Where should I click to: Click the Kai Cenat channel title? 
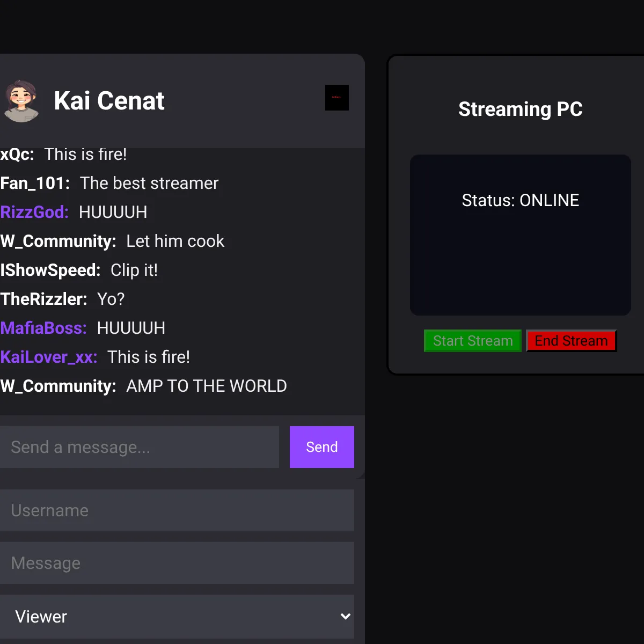(109, 101)
